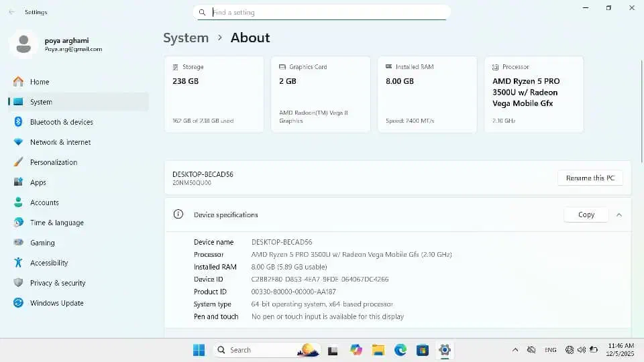Click the System monitor icon in sidebar
The width and height of the screenshot is (644, 362).
[18, 102]
